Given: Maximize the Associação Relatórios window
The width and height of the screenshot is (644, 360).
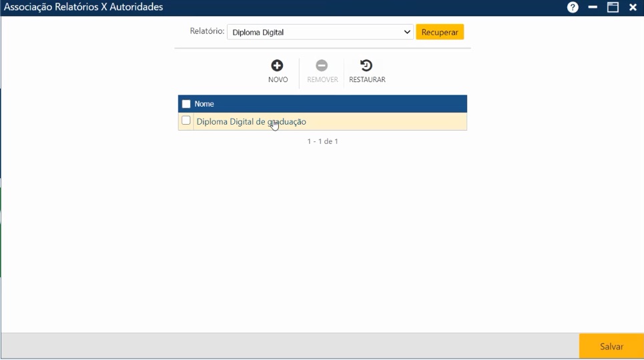Looking at the screenshot, I should point(613,7).
